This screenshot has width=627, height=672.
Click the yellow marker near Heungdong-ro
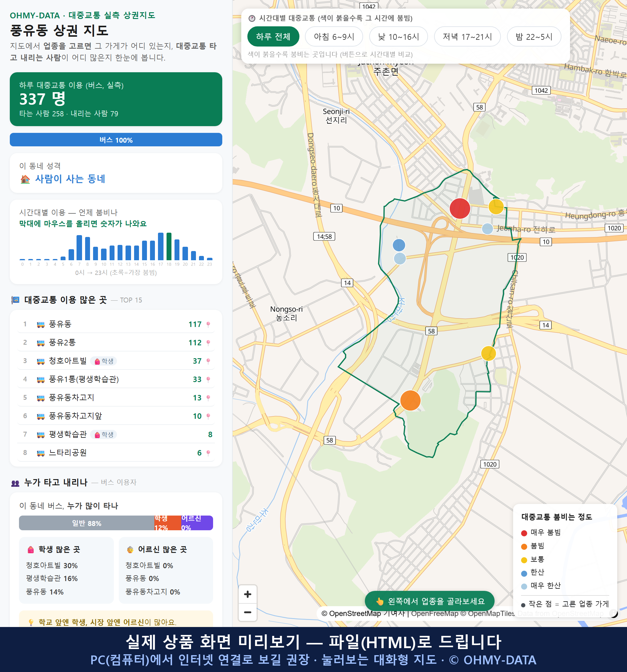496,207
